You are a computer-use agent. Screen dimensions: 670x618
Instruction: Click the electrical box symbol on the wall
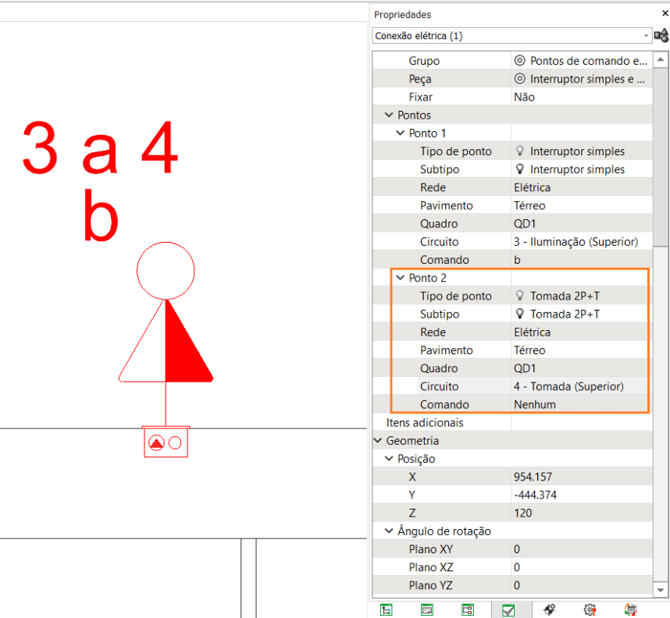pos(166,442)
